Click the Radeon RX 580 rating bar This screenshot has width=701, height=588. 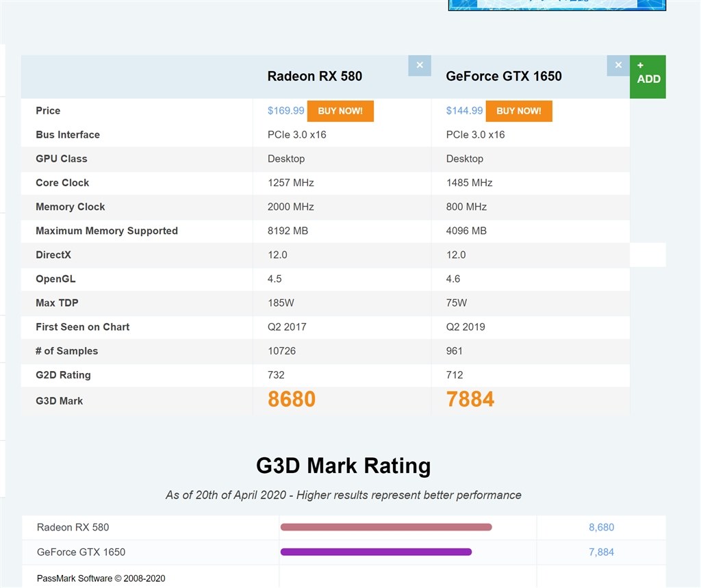[386, 527]
